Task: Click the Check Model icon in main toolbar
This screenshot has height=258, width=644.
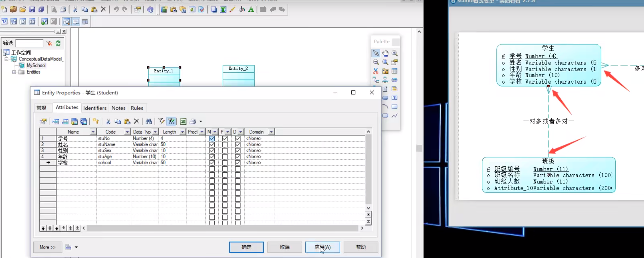Action: (x=201, y=9)
